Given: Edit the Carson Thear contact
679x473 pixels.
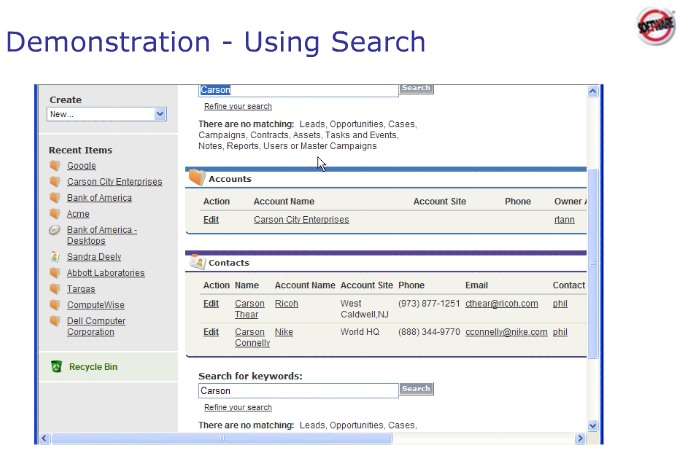Looking at the screenshot, I should 211,304.
